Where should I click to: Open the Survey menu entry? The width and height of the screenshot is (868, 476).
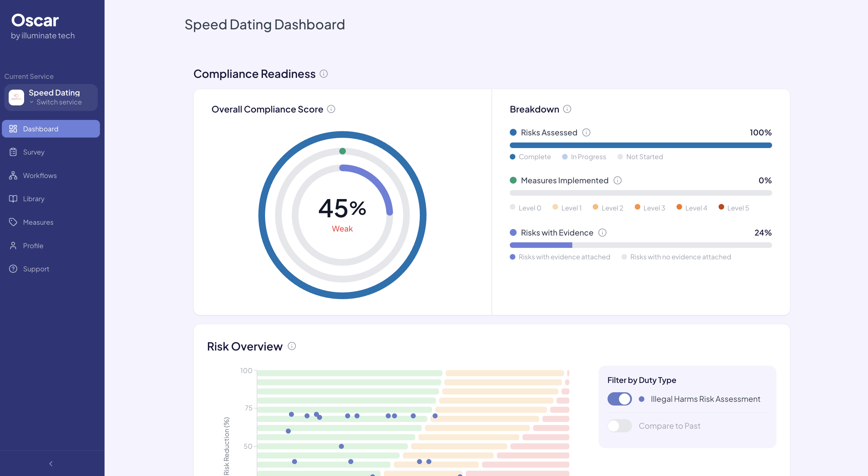pyautogui.click(x=34, y=152)
